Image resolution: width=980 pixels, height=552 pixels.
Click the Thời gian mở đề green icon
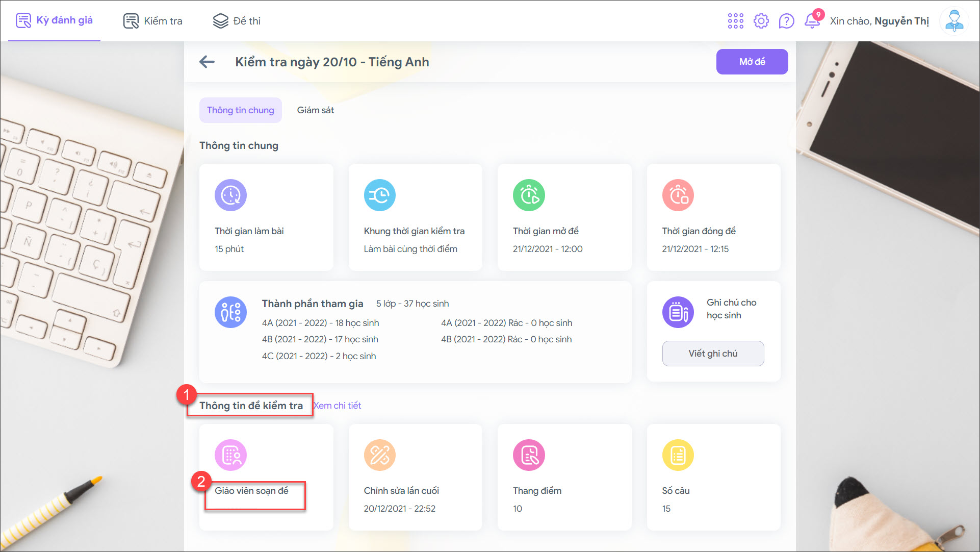(529, 195)
